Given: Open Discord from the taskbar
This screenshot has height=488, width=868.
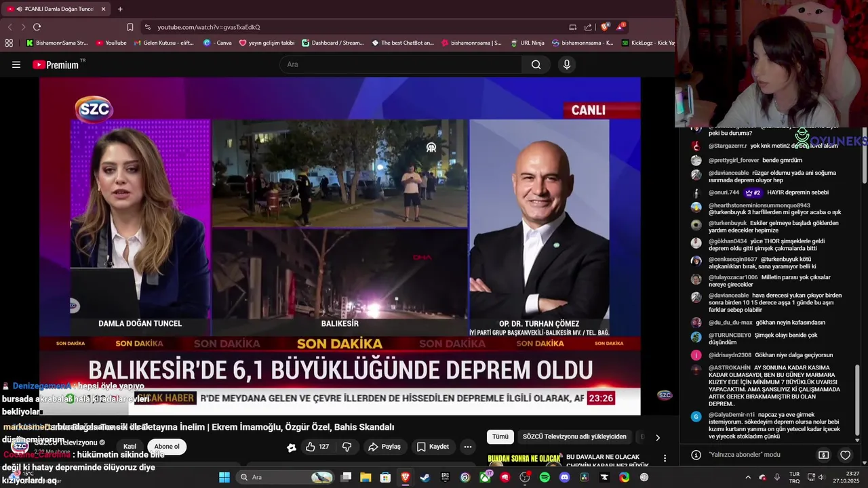Looking at the screenshot, I should pos(564,477).
